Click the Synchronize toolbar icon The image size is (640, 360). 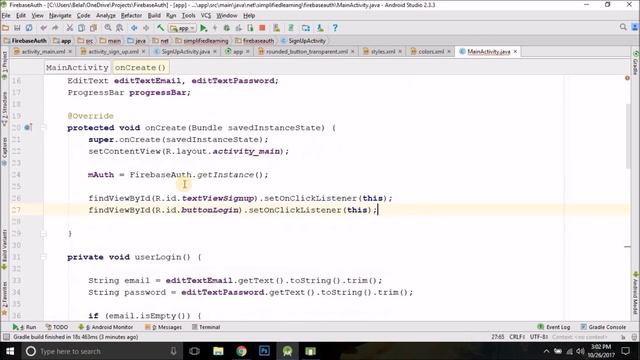(x=29, y=28)
